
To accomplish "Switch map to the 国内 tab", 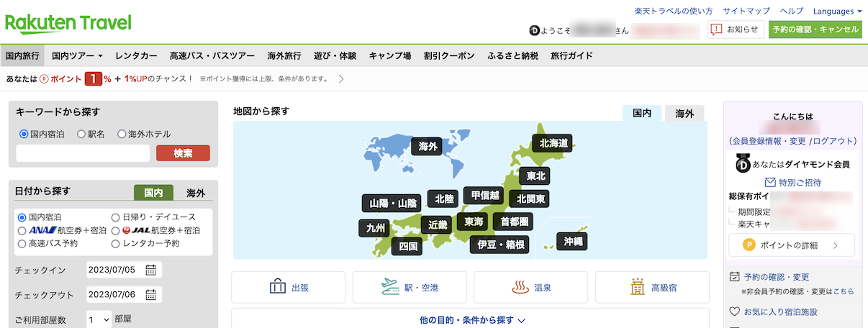I will click(642, 113).
